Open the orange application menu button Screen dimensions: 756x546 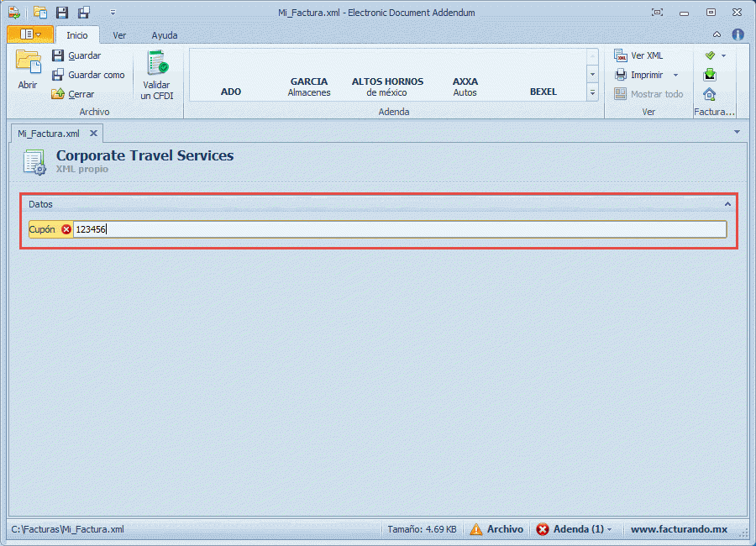click(x=29, y=34)
